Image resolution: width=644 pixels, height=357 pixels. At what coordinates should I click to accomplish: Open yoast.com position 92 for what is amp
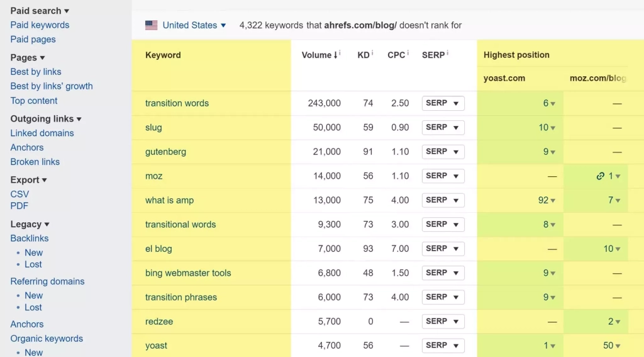(x=547, y=200)
